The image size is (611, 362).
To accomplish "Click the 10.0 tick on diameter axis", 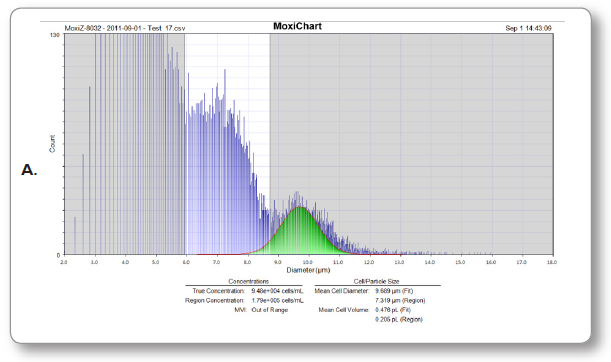I will 307,262.
